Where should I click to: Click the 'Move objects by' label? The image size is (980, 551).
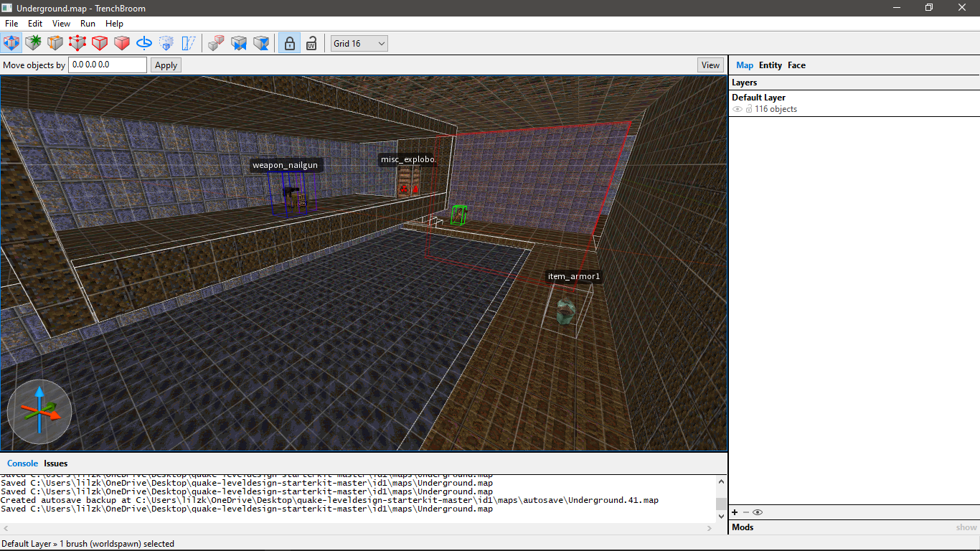point(34,65)
